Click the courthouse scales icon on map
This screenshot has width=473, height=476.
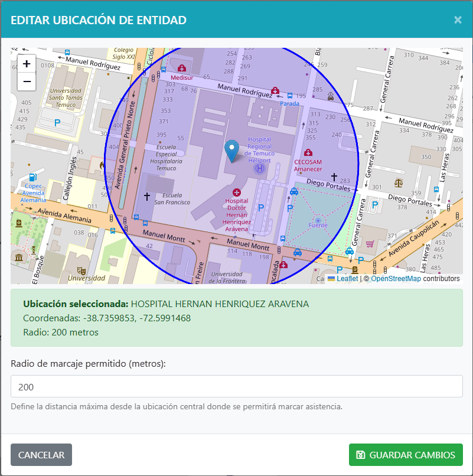point(398,185)
